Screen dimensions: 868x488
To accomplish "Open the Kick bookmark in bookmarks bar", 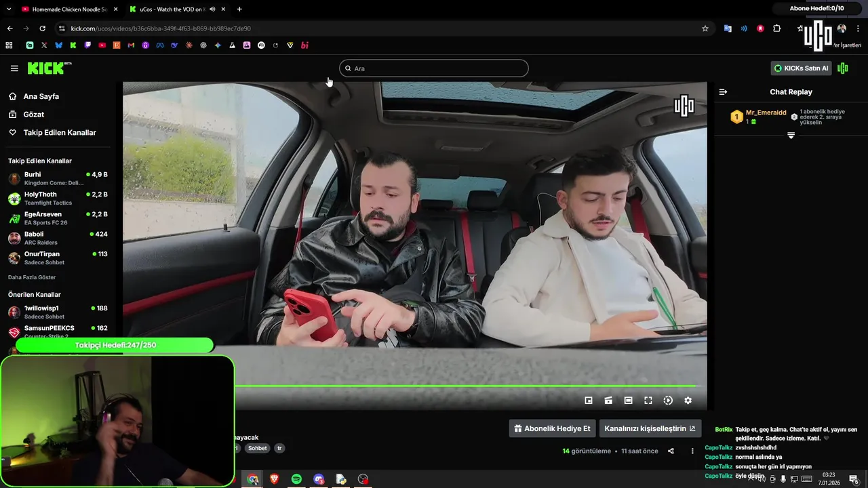I will pyautogui.click(x=73, y=45).
